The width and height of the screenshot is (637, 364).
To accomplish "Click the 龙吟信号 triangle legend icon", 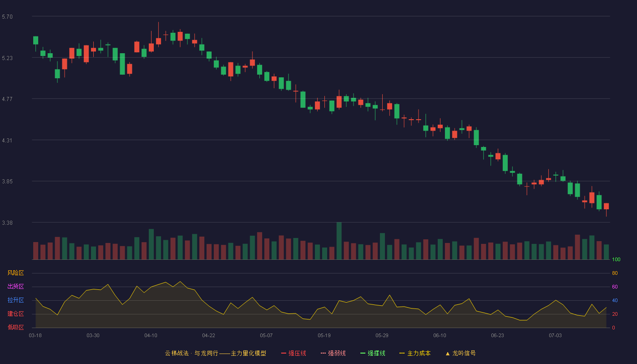I will (448, 353).
